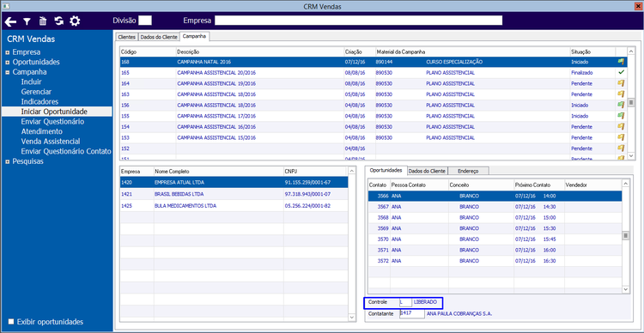Screen dimensions: 644x333
Task: Click the CRM Vendas title bar app icon
Action: (6, 6)
